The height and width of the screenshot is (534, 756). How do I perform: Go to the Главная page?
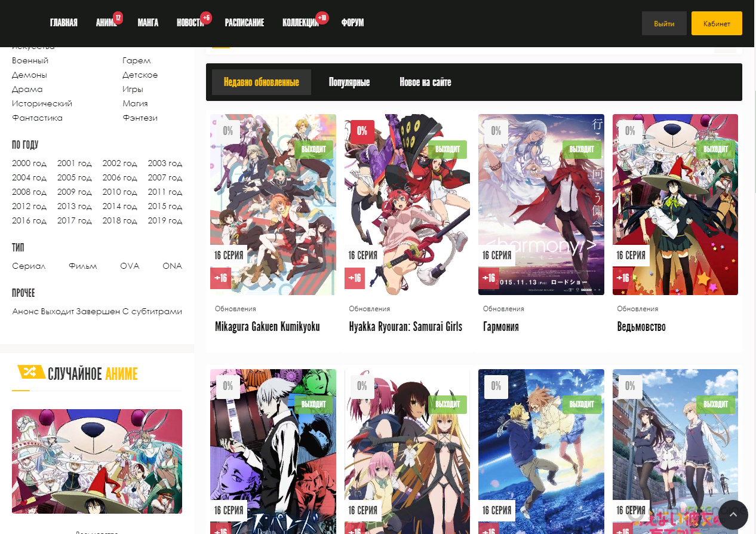(64, 23)
